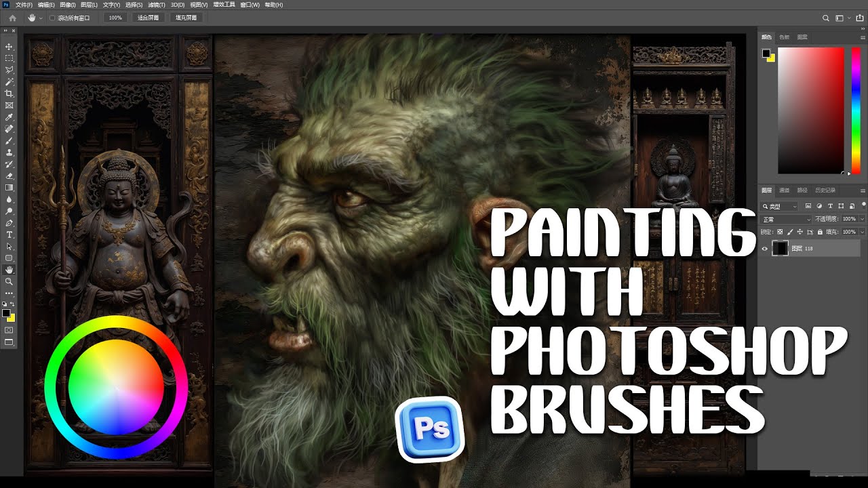
Task: Toggle lock transparent pixels
Action: tap(780, 232)
